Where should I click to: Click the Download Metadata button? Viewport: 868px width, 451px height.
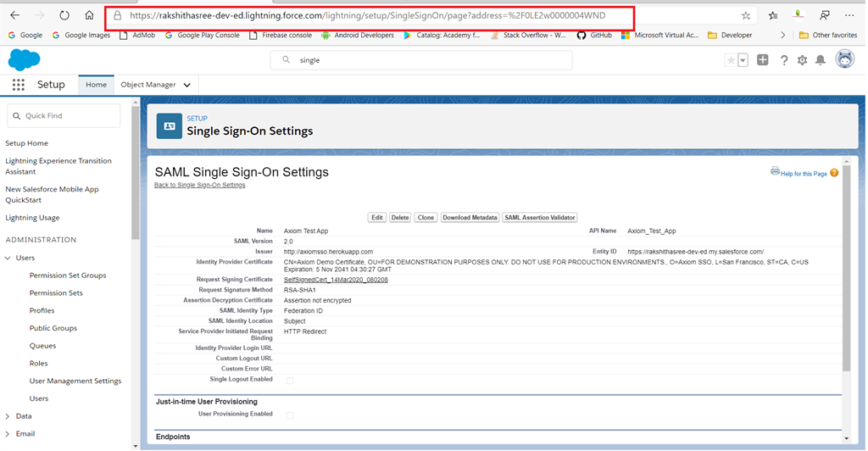(470, 218)
